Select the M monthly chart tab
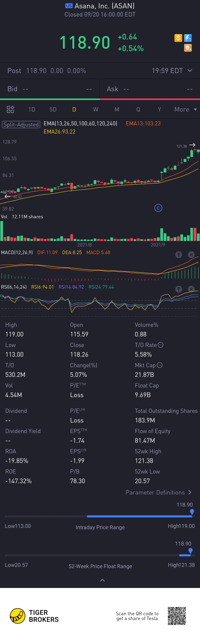200x644 pixels. pyautogui.click(x=117, y=109)
